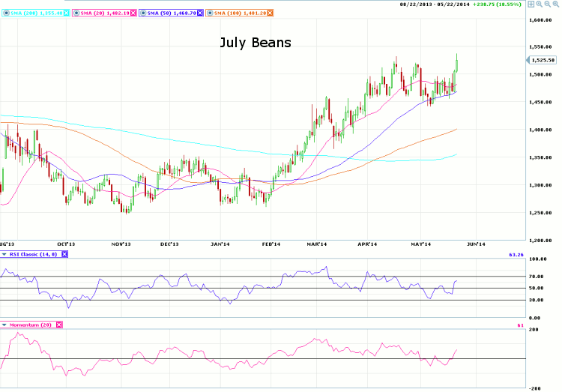Collapse the RSI Classic panel arrow
This screenshot has width=562, height=392.
tap(5, 255)
